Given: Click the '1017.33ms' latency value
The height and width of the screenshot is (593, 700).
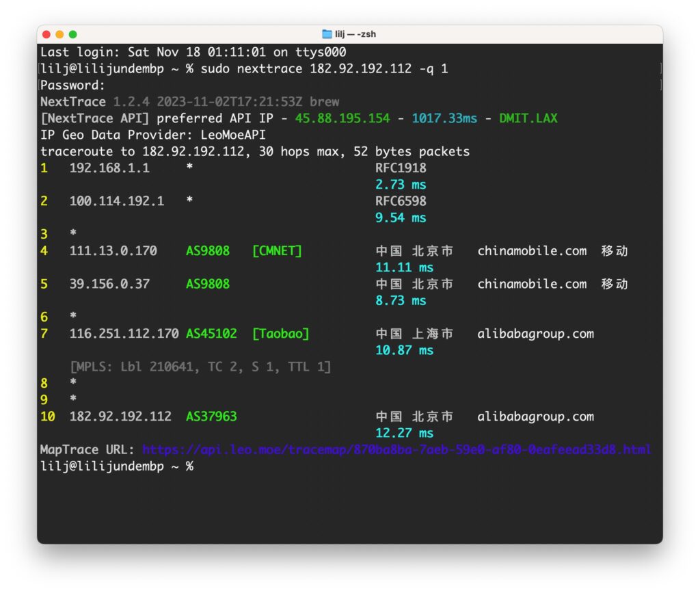Looking at the screenshot, I should (x=444, y=118).
